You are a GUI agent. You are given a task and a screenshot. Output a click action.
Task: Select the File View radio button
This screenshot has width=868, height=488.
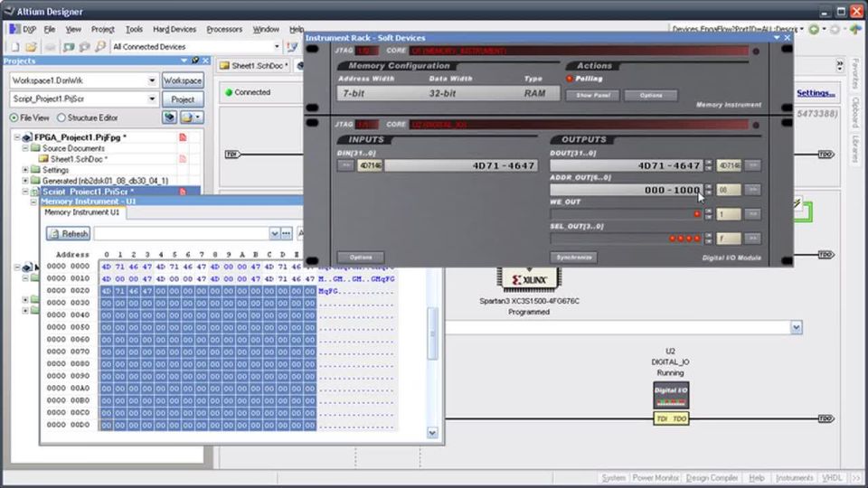pos(14,117)
